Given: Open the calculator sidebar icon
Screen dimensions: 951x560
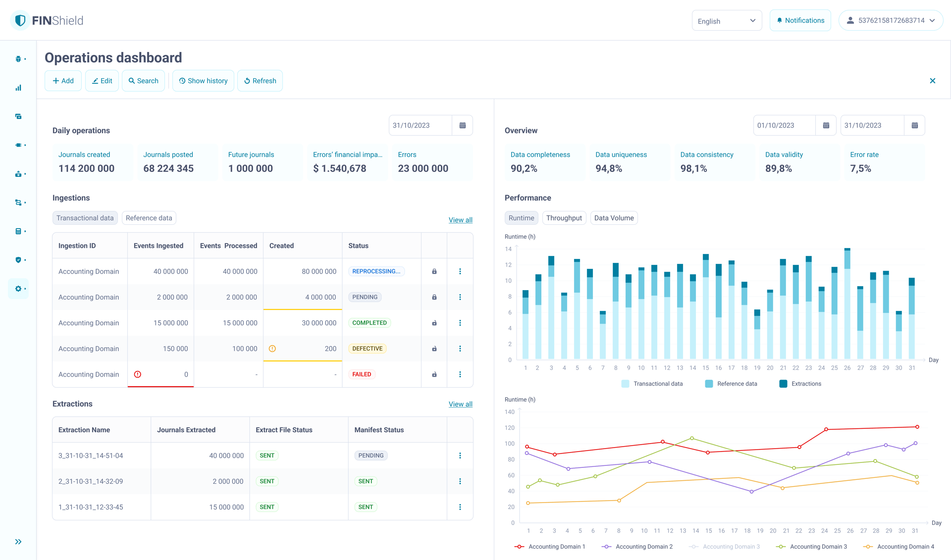Looking at the screenshot, I should (18, 231).
